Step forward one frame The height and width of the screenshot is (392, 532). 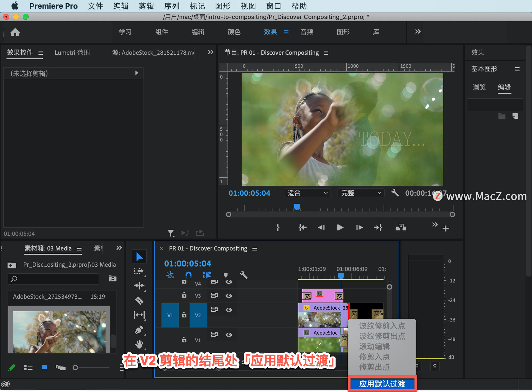[359, 228]
